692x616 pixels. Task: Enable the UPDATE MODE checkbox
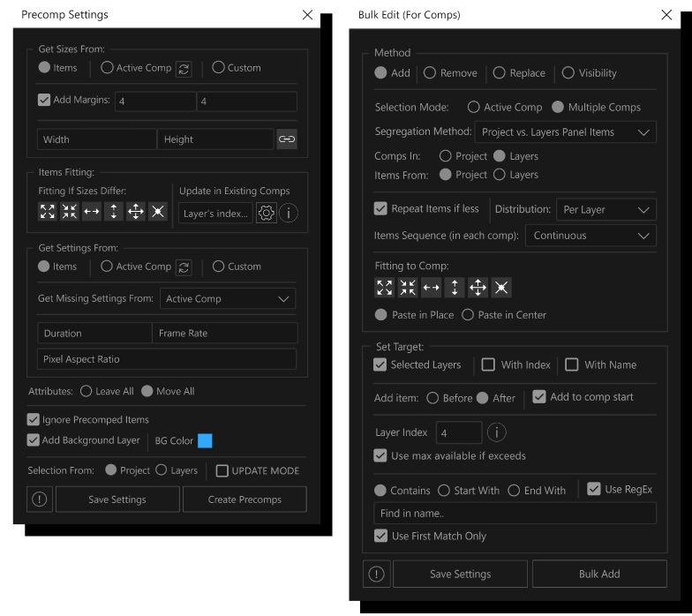click(x=222, y=470)
